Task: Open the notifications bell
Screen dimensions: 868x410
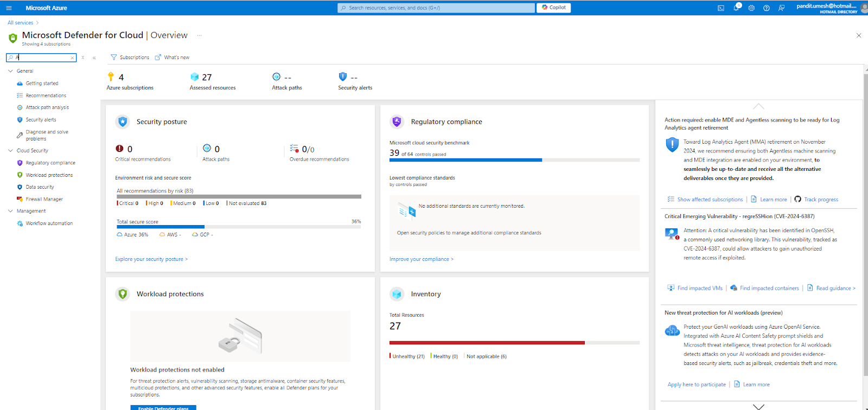Action: [736, 8]
